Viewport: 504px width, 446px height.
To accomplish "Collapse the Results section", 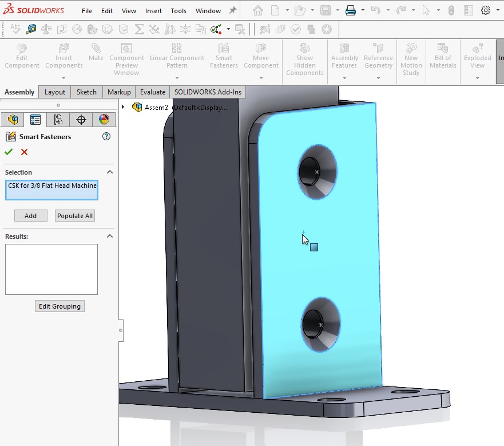I will coord(110,236).
